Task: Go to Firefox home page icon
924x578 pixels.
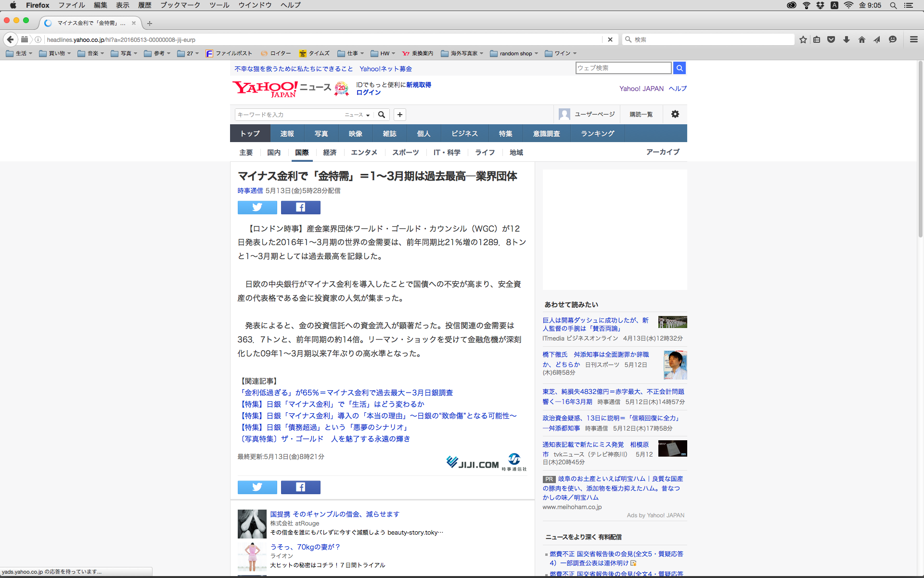Action: coord(861,39)
